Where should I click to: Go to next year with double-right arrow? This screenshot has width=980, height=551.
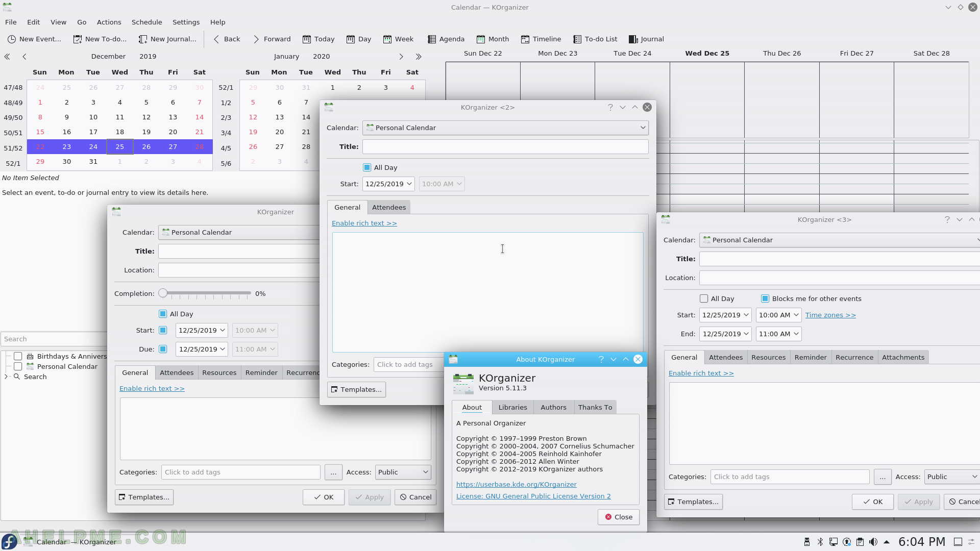(419, 57)
